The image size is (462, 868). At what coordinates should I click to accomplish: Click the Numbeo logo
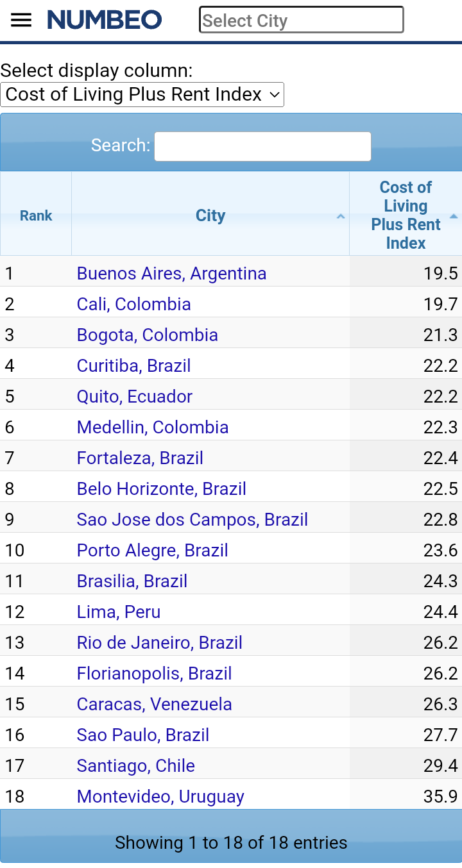pos(105,20)
